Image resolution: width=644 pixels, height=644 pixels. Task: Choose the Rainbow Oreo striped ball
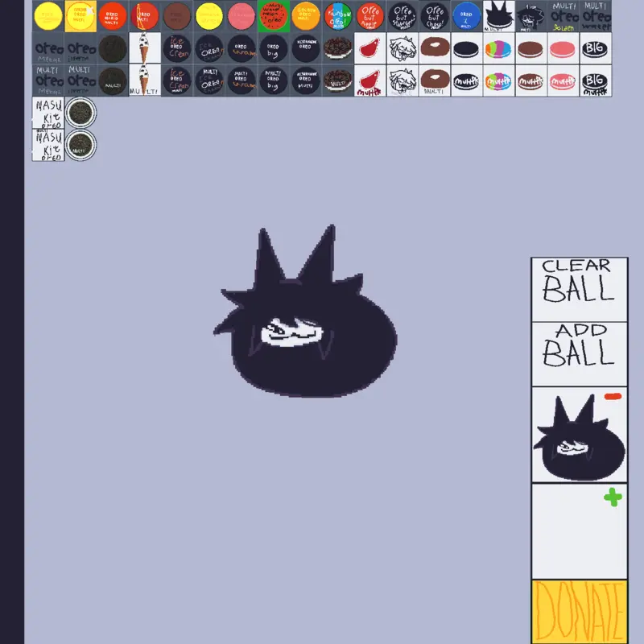(338, 16)
